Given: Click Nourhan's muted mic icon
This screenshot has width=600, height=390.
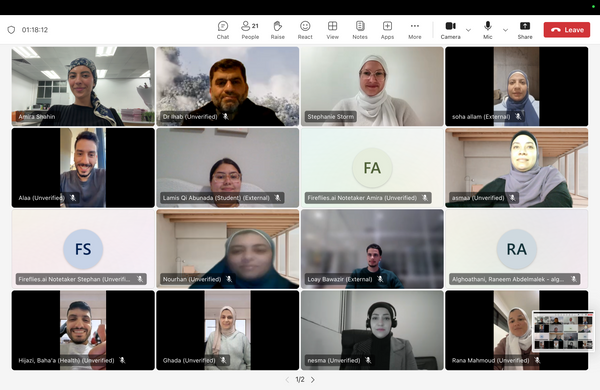Looking at the screenshot, I should pyautogui.click(x=229, y=279).
